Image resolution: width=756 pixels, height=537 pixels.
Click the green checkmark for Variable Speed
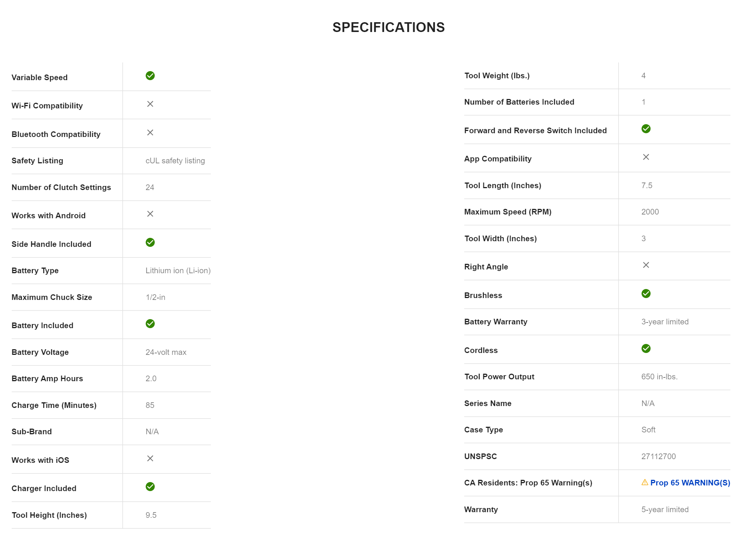[x=150, y=76]
